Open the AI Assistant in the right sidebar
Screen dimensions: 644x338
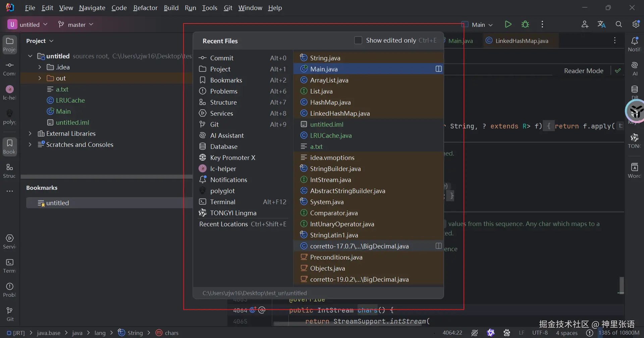tap(634, 69)
